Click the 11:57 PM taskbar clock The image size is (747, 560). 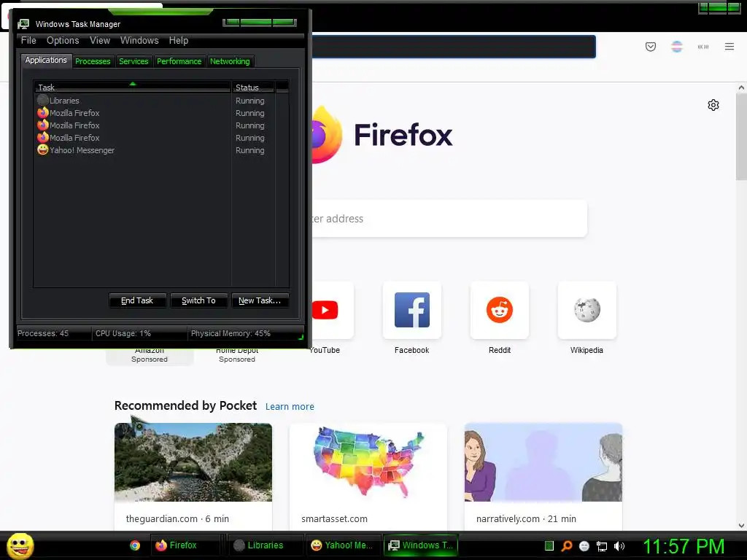coord(684,546)
